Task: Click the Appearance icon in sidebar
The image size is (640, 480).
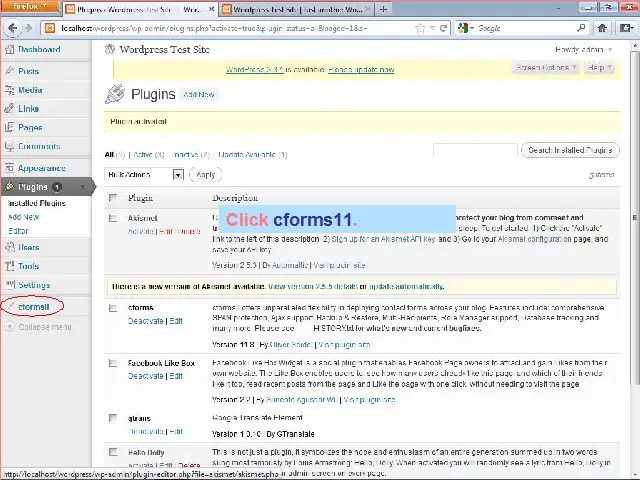Action: tap(9, 168)
